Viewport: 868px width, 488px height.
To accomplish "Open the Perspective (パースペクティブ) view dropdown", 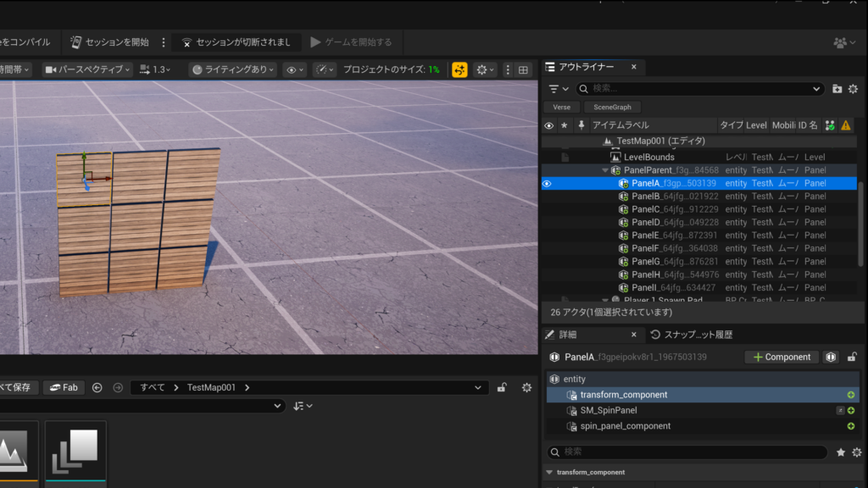I will pyautogui.click(x=88, y=69).
